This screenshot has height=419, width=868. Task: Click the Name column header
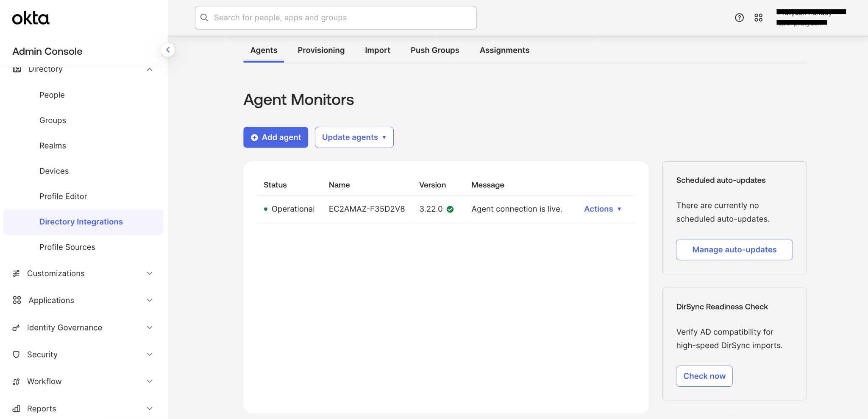(x=339, y=185)
